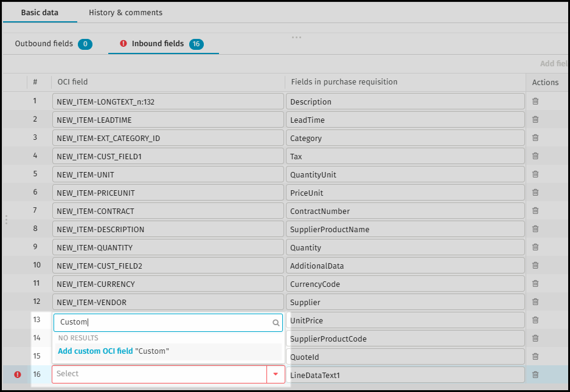
Task: Click the search magnifier icon in OCI search box
Action: tap(276, 323)
